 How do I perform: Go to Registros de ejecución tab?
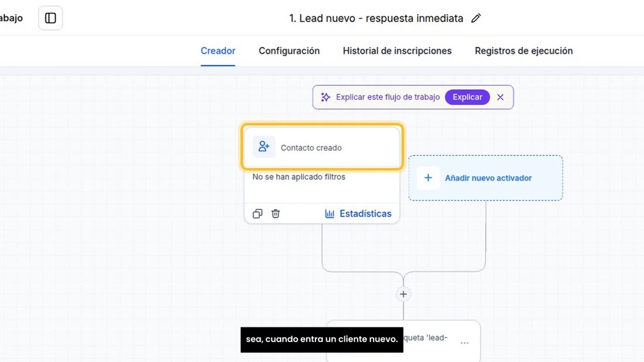pyautogui.click(x=523, y=51)
